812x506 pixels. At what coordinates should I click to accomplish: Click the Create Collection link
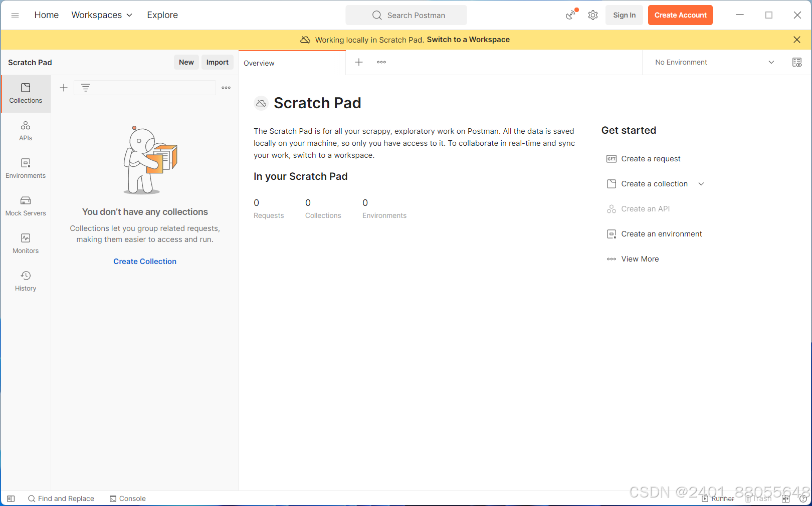coord(145,262)
